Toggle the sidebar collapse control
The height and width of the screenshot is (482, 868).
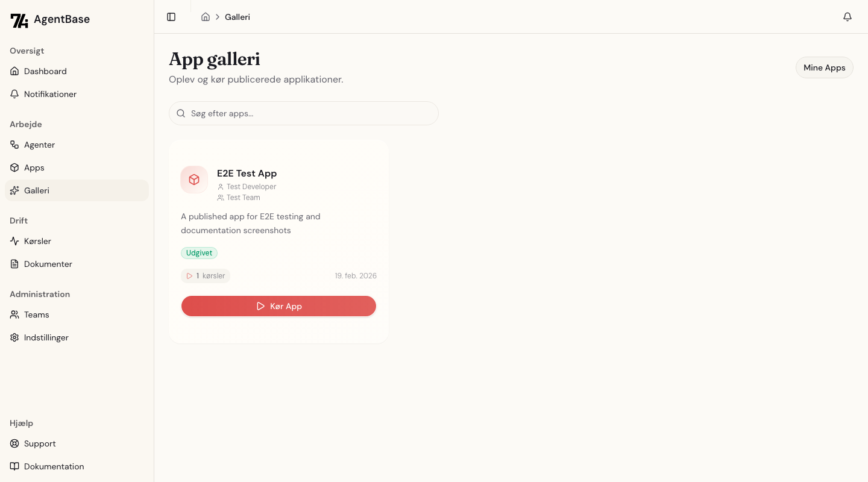pos(171,16)
